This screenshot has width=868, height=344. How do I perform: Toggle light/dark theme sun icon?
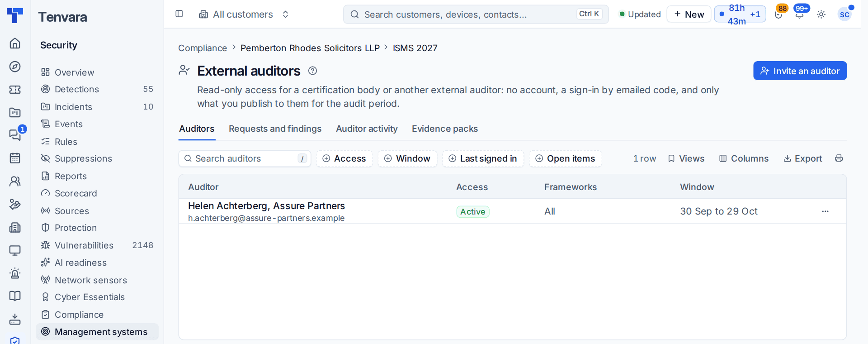coord(821,14)
